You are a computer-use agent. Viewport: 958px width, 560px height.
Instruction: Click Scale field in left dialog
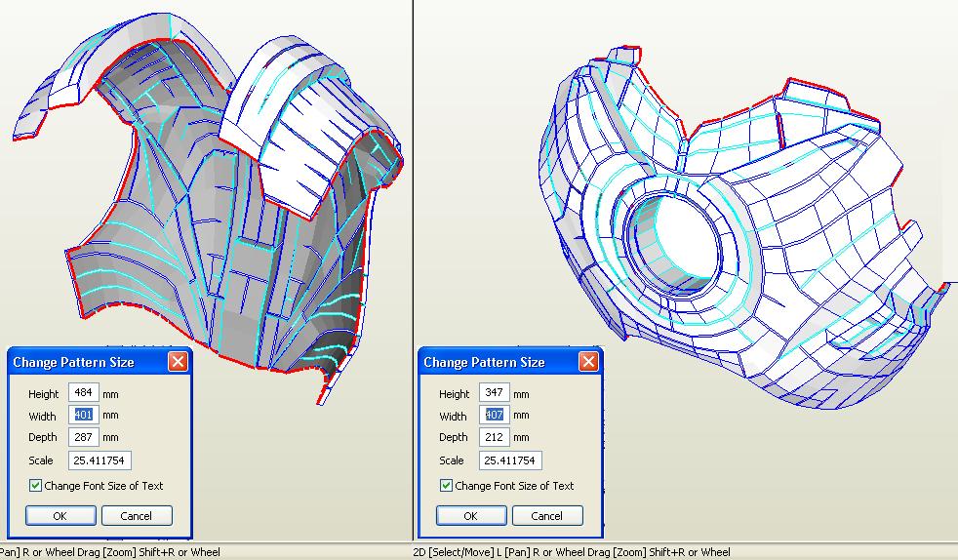[100, 460]
